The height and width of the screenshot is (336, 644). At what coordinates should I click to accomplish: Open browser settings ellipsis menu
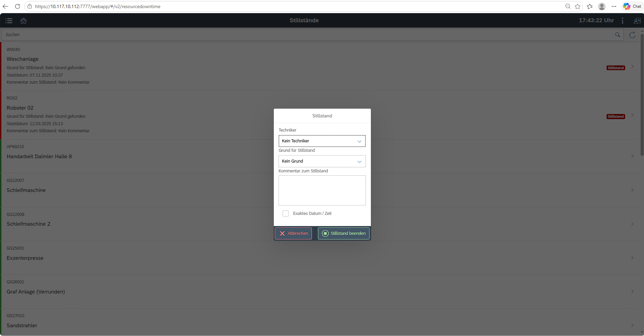tap(614, 6)
